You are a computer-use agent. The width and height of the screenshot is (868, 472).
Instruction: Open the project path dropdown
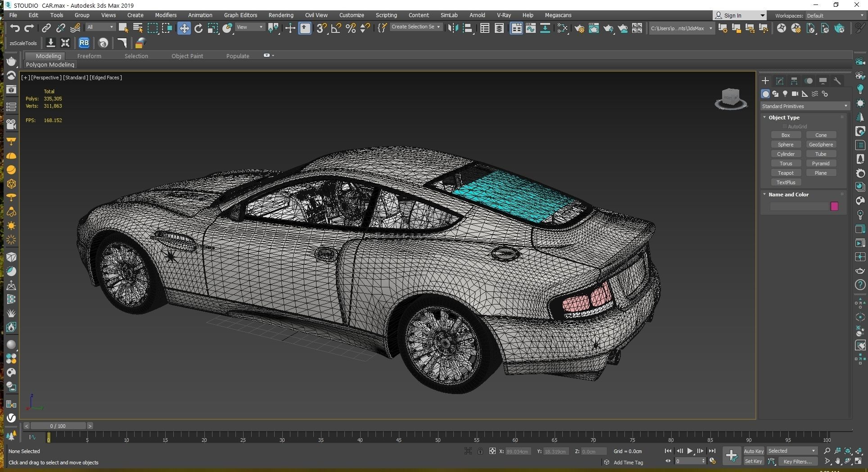pos(681,28)
